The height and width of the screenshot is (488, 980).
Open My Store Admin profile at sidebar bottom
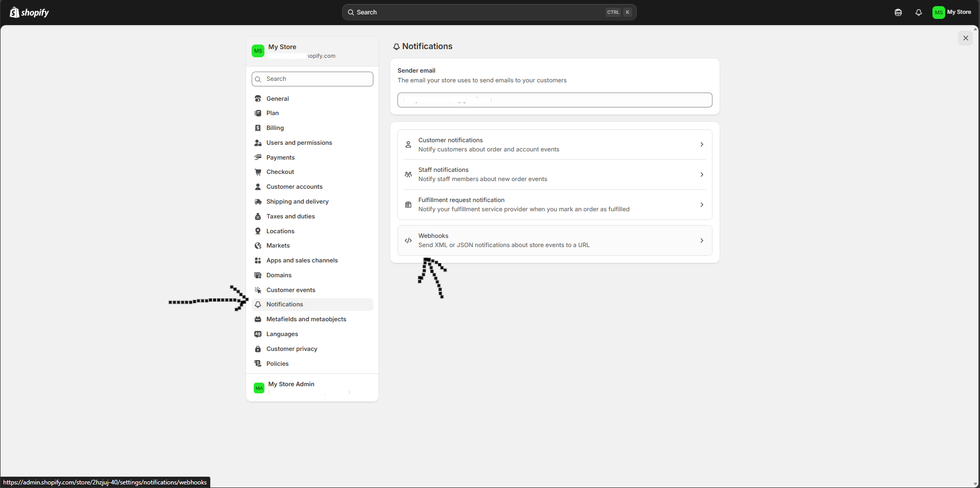tap(313, 388)
